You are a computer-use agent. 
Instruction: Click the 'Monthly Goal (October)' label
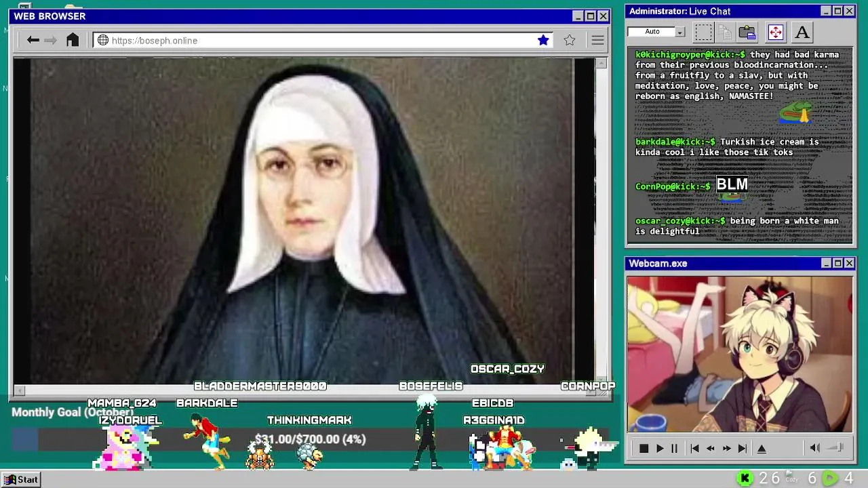click(x=73, y=412)
